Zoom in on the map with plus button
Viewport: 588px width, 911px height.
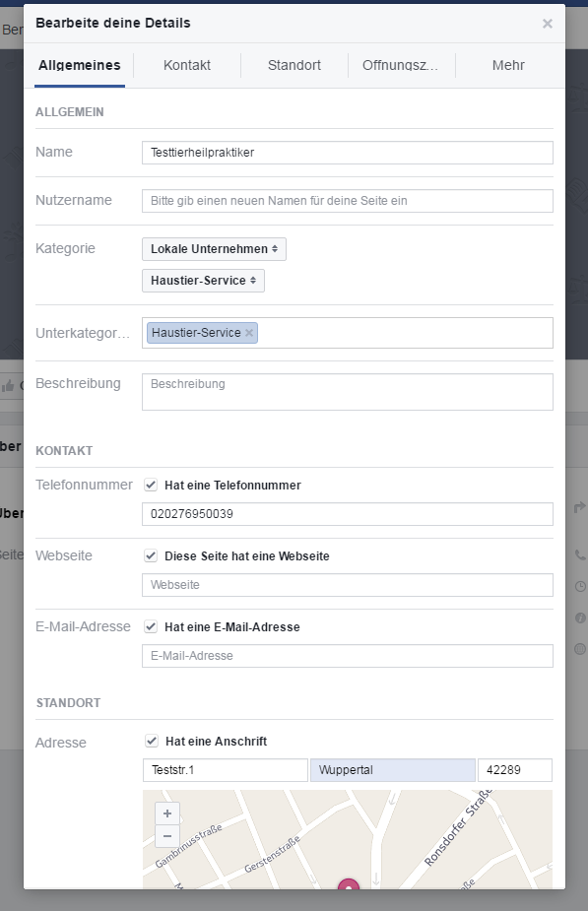[x=167, y=813]
